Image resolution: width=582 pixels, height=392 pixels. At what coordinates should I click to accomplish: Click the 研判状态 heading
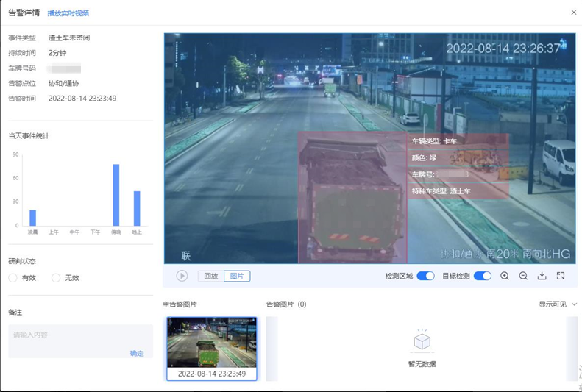tap(22, 262)
